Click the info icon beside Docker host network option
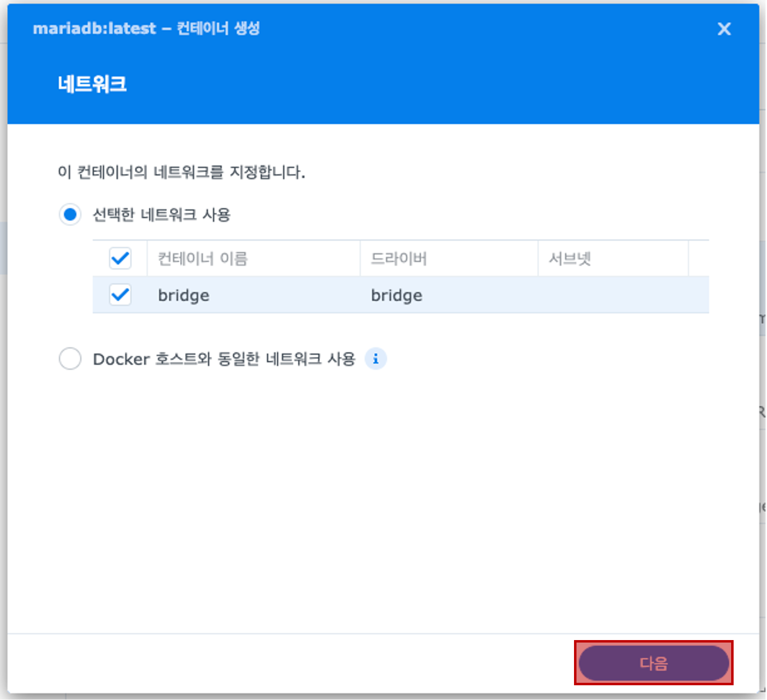767x700 pixels. tap(376, 359)
